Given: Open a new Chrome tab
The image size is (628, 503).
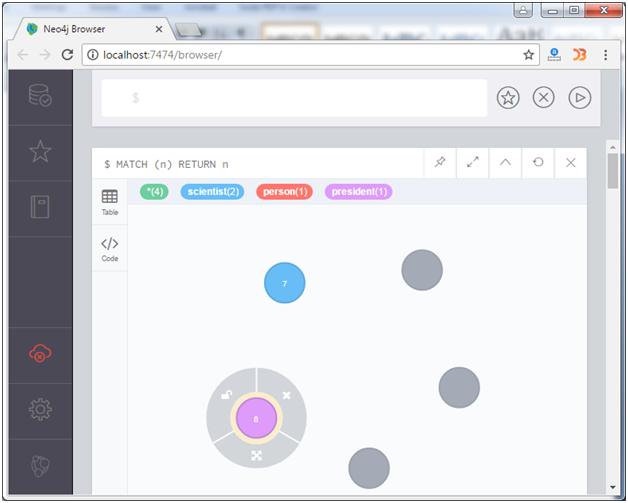Looking at the screenshot, I should click(x=189, y=30).
